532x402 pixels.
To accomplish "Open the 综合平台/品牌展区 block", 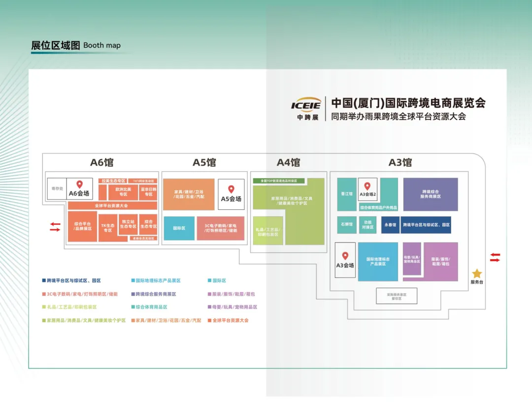I will click(x=82, y=226).
